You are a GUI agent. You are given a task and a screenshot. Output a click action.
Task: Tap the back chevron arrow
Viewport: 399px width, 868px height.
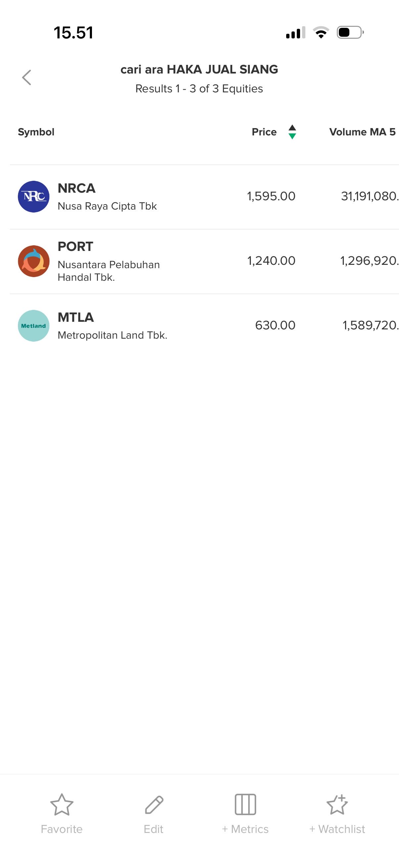point(26,77)
